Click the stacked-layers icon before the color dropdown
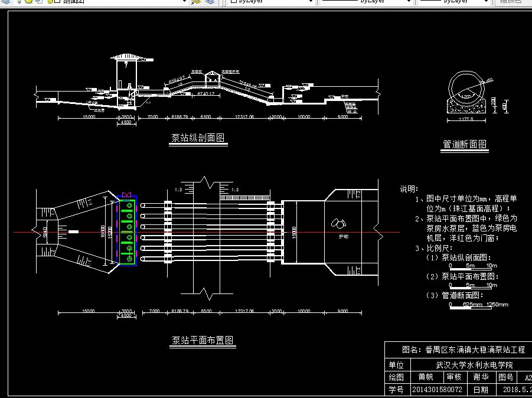 pos(210,2)
